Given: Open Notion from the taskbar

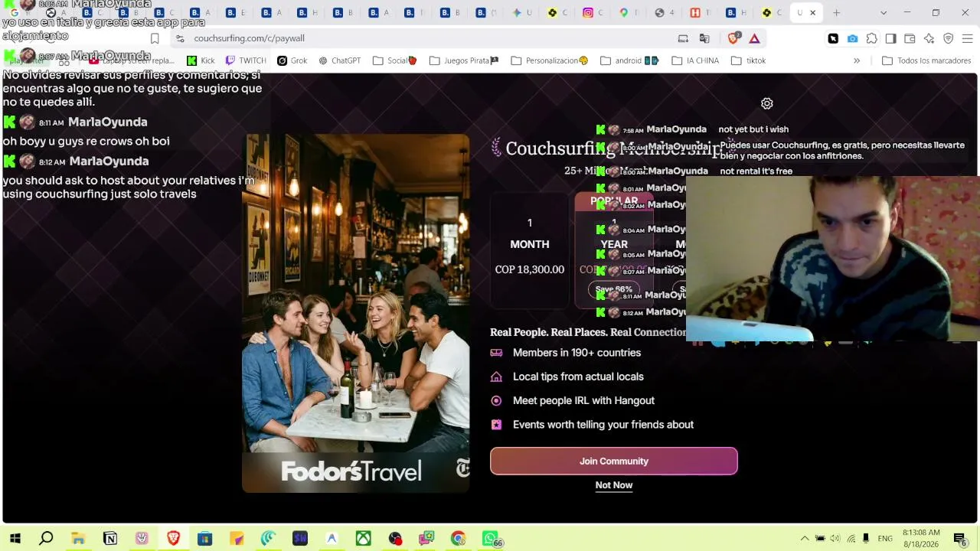Looking at the screenshot, I should click(110, 539).
